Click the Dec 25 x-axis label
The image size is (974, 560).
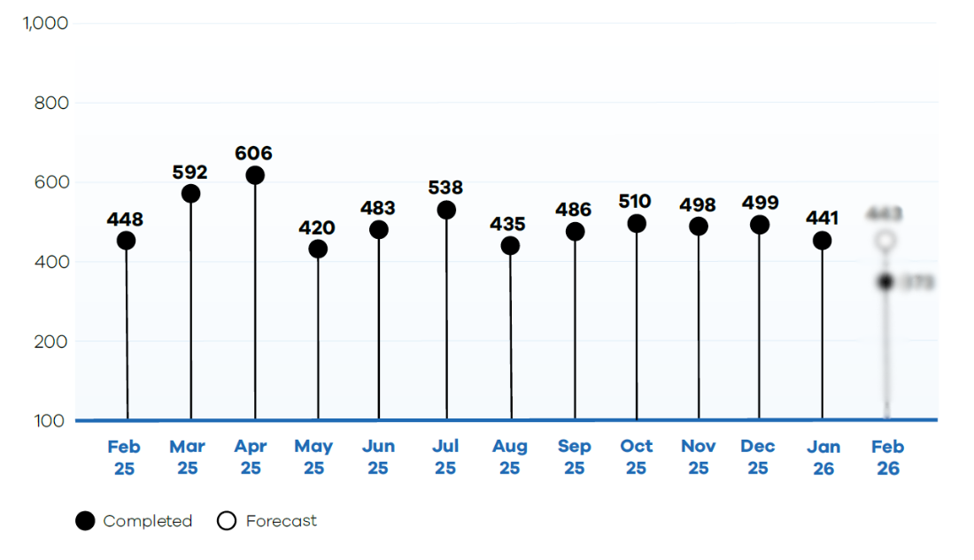tap(758, 457)
